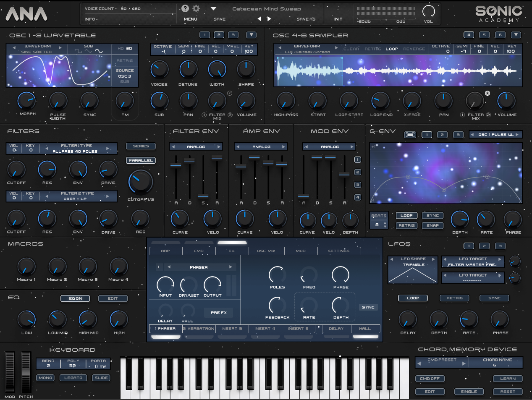
Task: Click the bypass X icon above sampler filter mix
Action: click(x=487, y=93)
